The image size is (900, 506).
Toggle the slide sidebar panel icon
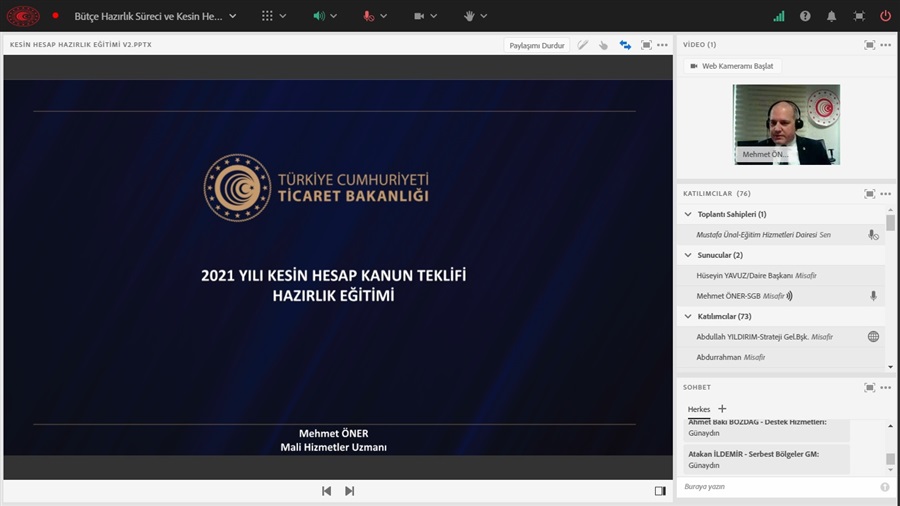[x=660, y=491]
